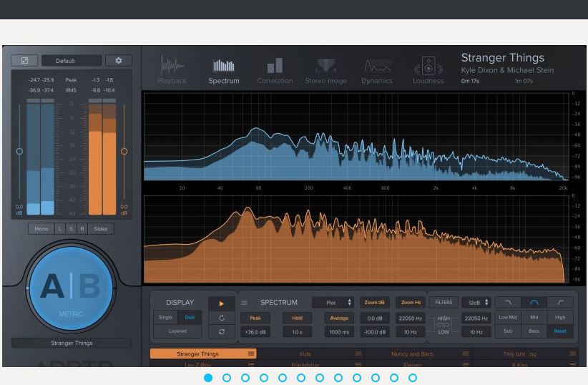The height and width of the screenshot is (385, 588).
Task: Select the Stranger Things track in playlist
Action: pos(203,354)
